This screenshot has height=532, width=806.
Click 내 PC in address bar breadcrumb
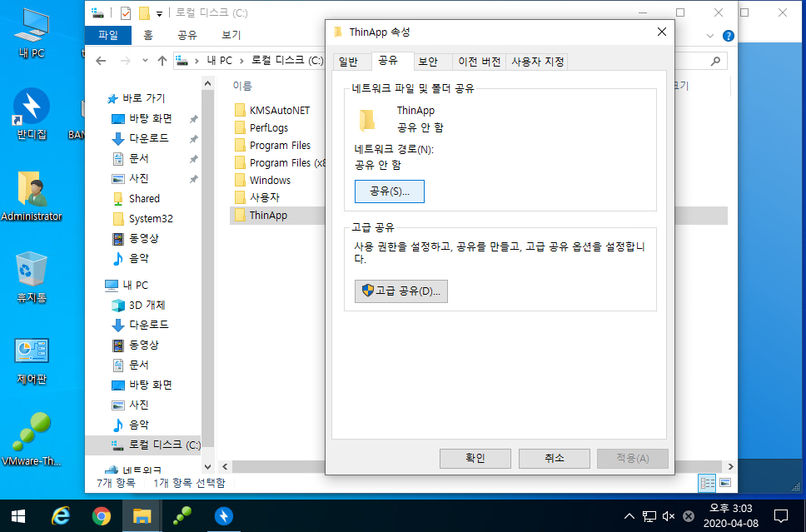tap(220, 61)
